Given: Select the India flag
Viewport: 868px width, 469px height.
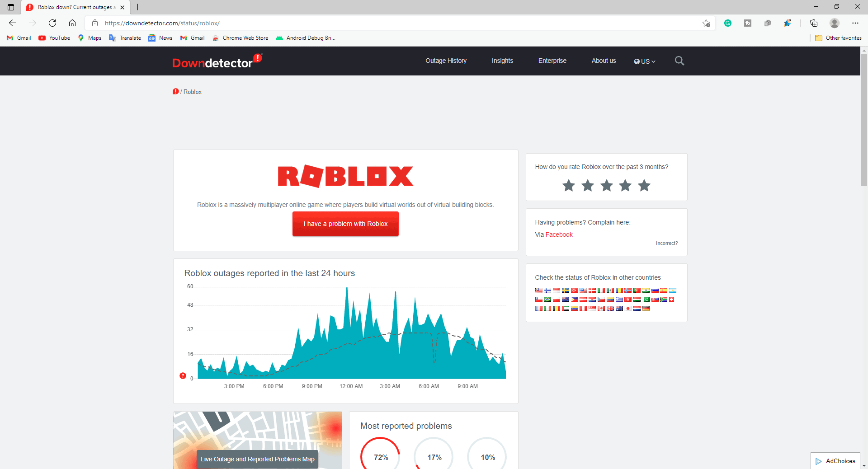Looking at the screenshot, I should (x=646, y=290).
